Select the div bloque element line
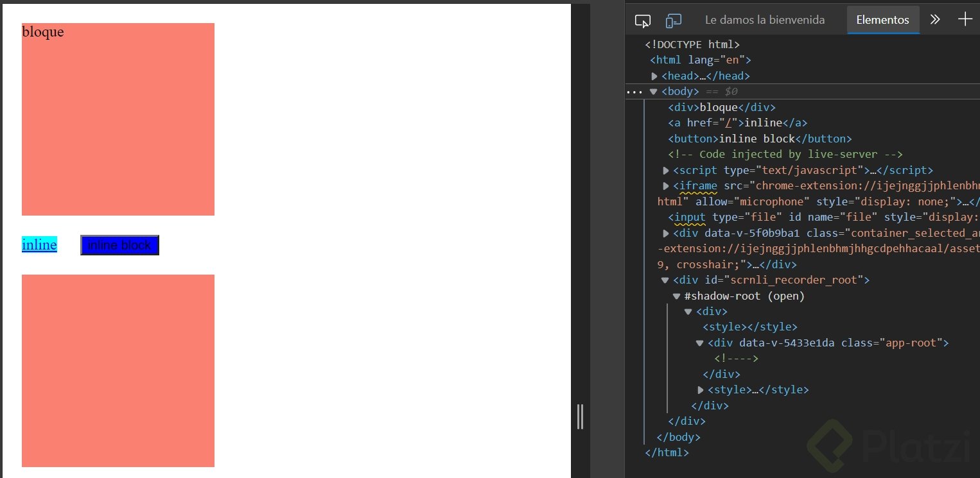Viewport: 980px width, 478px height. [x=722, y=108]
